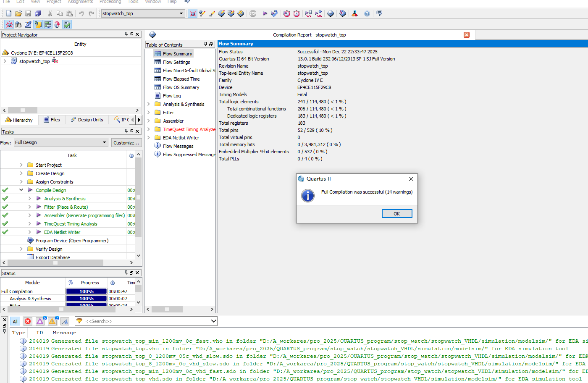588x383 pixels.
Task: Select Flow Elapsed Time in Table of Contents
Action: [x=181, y=79]
